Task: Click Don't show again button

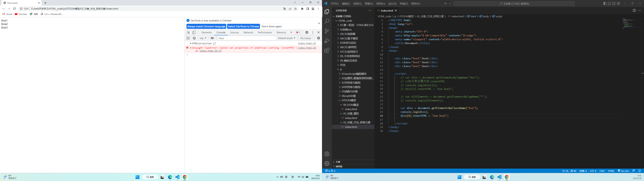Action: (x=272, y=26)
